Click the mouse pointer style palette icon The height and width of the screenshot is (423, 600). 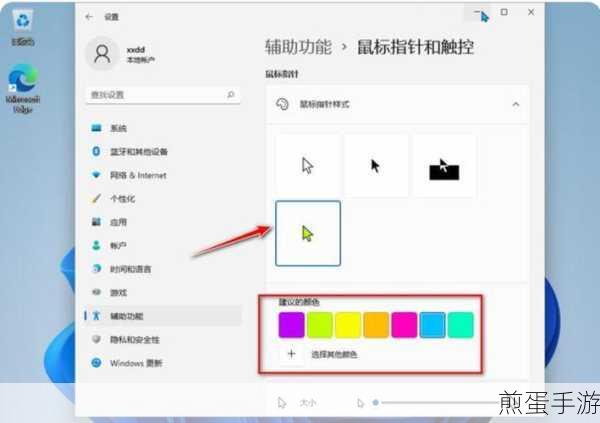tap(282, 104)
